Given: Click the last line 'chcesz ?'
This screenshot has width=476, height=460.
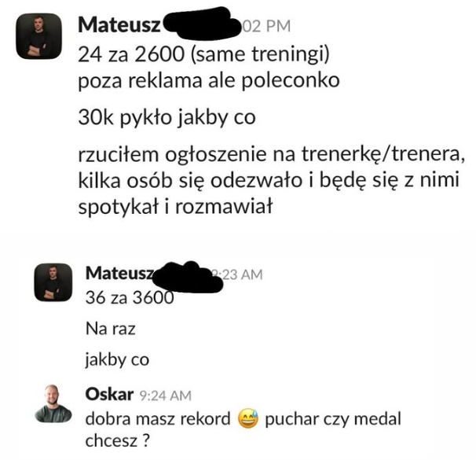Looking at the screenshot, I should pyautogui.click(x=118, y=440).
